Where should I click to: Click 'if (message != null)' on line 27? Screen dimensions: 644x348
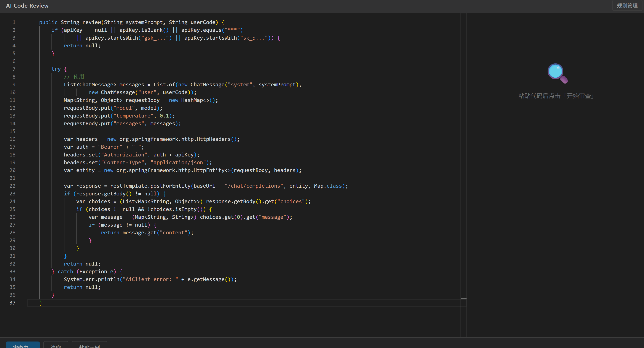(120, 225)
